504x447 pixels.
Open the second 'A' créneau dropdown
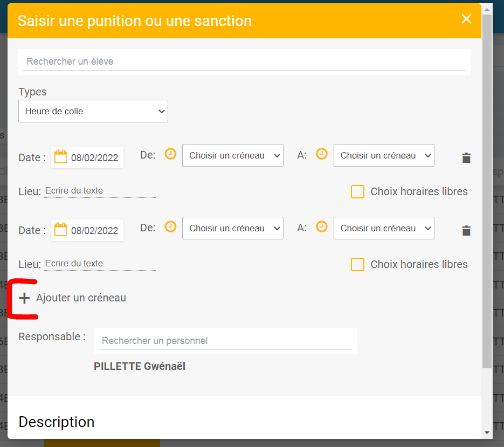[384, 228]
